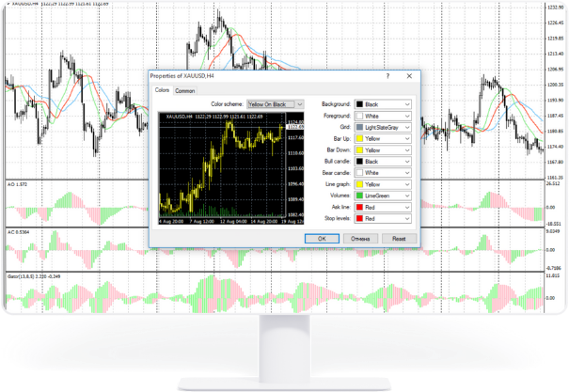The image size is (569, 392).
Task: Click the red Ask line color swatch
Action: [359, 207]
